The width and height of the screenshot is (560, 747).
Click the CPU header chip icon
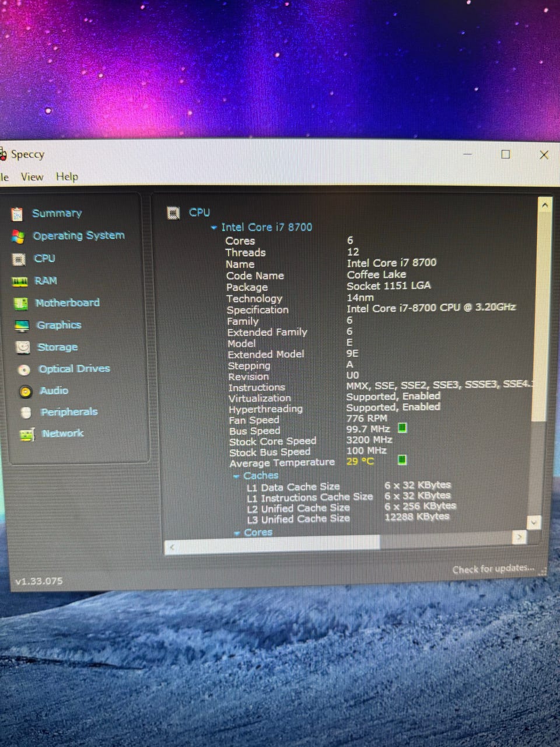click(x=173, y=213)
